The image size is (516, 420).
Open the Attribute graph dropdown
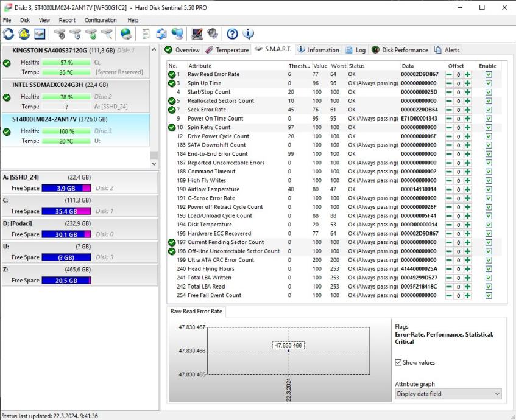(x=448, y=394)
